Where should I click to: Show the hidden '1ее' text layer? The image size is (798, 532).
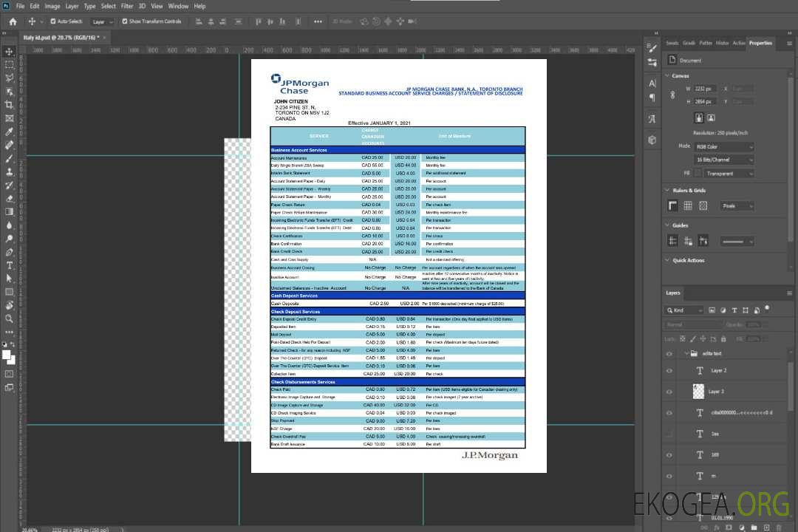(x=669, y=434)
